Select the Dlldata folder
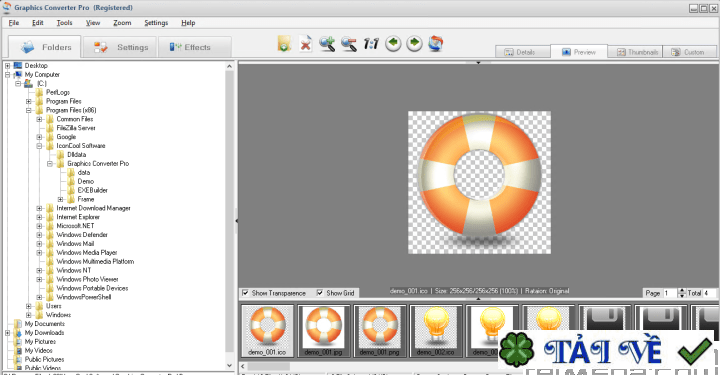Viewport: 720px width, 375px height. 77,155
